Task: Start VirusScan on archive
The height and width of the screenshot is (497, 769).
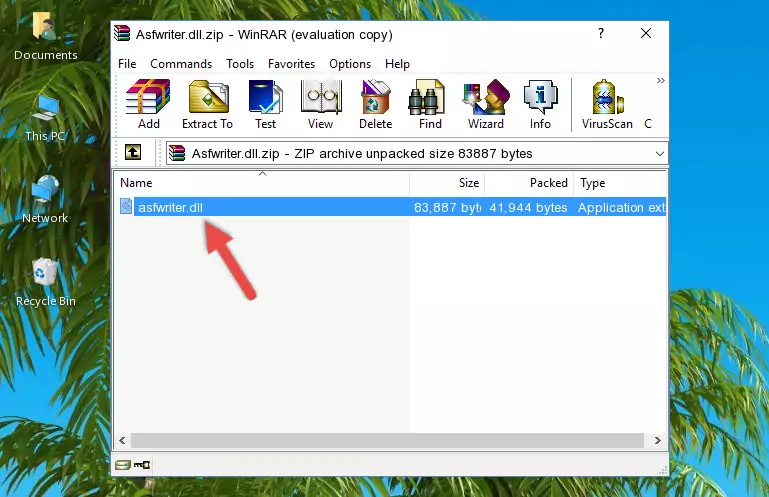Action: (607, 104)
